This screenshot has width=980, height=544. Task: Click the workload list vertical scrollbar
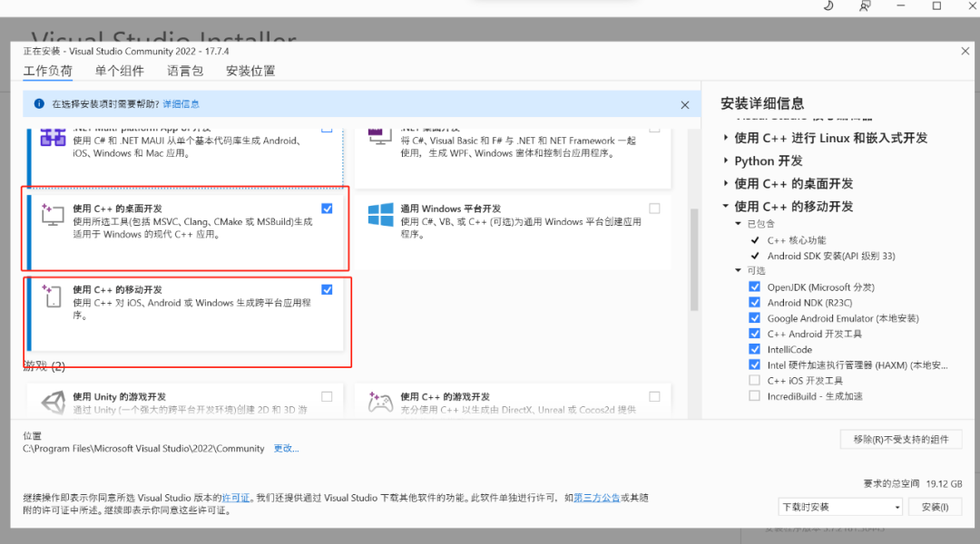coord(694,260)
